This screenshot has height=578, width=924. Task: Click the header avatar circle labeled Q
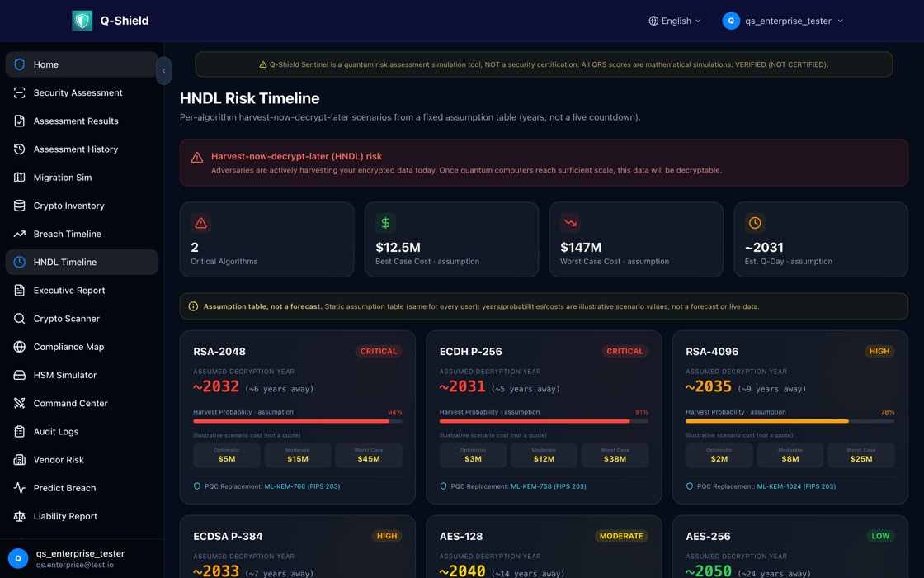pyautogui.click(x=731, y=21)
